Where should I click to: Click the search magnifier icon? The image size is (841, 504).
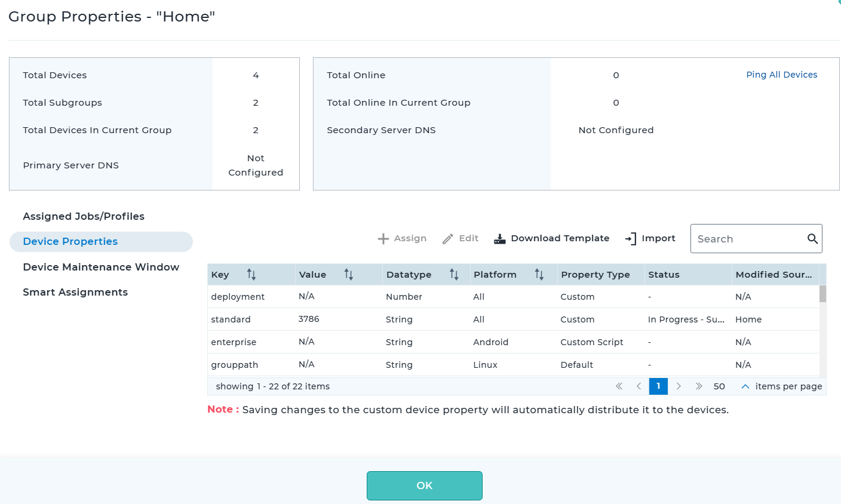[812, 239]
